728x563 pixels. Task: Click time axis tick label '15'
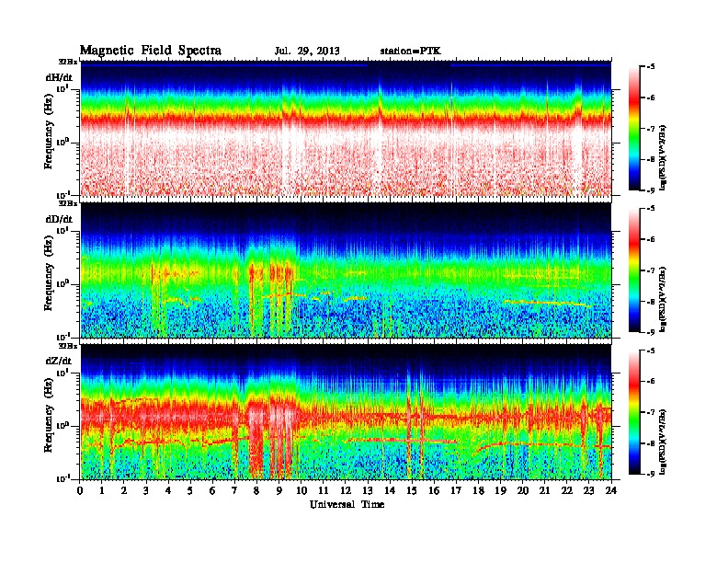[x=413, y=490]
